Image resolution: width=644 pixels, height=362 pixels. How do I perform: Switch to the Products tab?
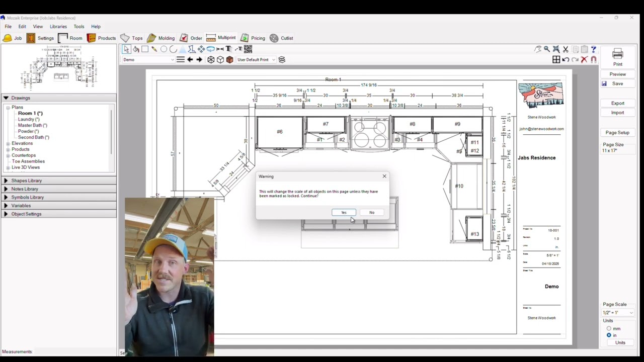(101, 38)
